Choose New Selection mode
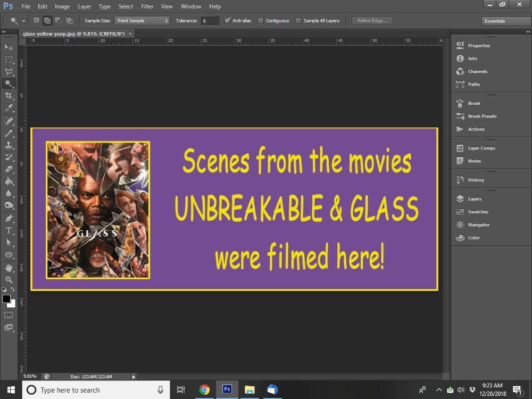 36,20
